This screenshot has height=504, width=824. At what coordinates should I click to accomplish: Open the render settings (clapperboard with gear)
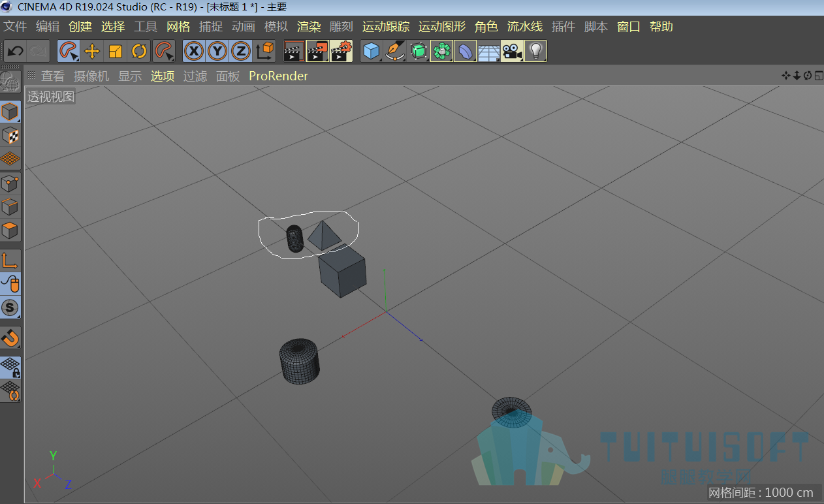tap(341, 51)
